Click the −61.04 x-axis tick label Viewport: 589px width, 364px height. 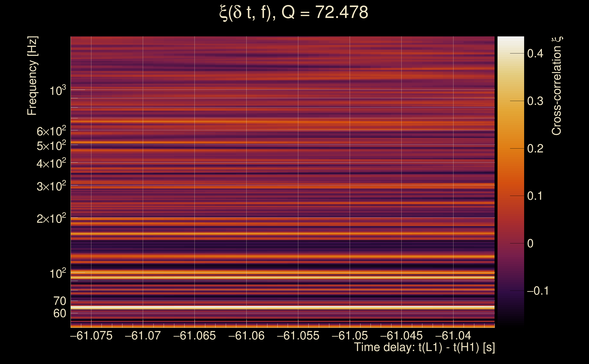click(453, 336)
